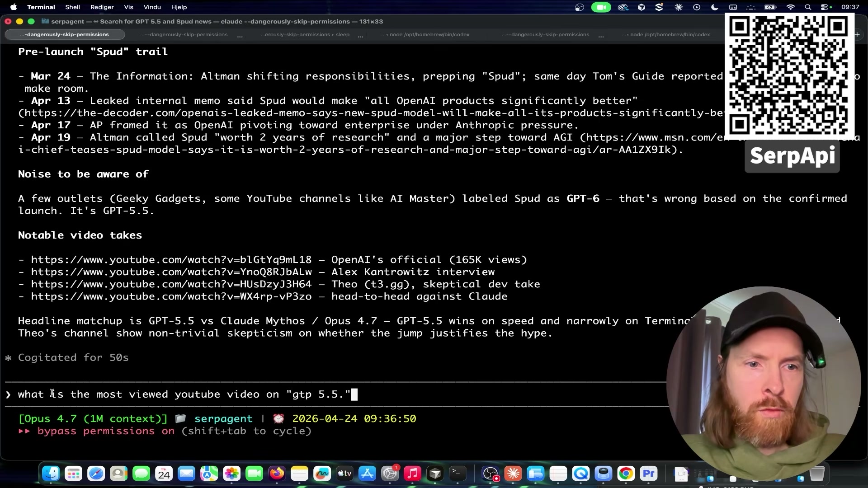Viewport: 868px width, 488px height.
Task: Click the prompt input line text
Action: pos(184,394)
